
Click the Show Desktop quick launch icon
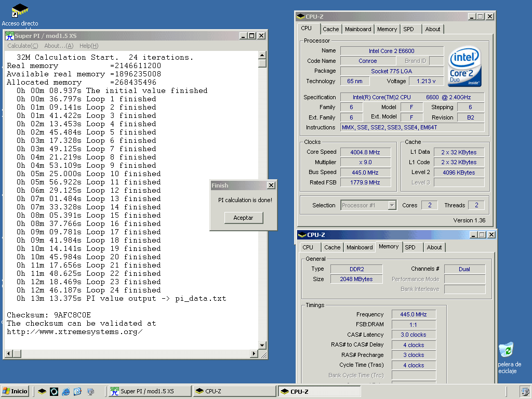77,391
